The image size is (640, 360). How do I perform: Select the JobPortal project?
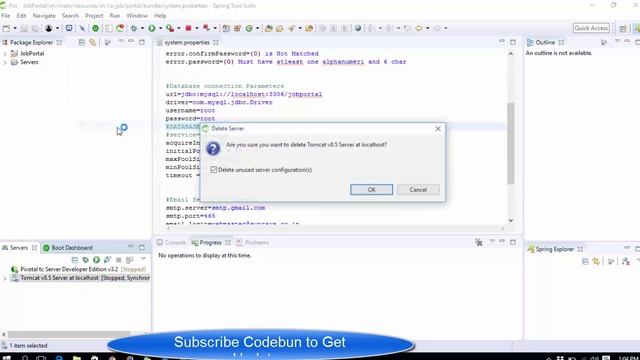32,53
